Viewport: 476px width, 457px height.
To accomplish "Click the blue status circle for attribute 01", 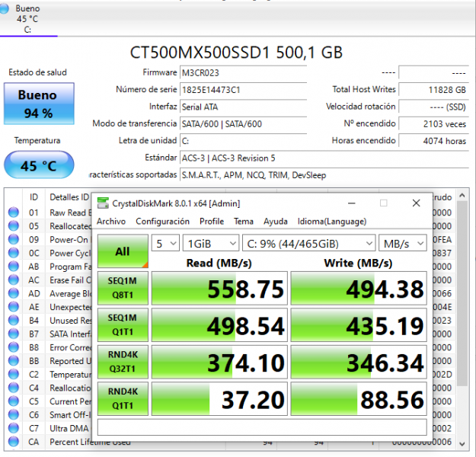I will click(x=13, y=213).
